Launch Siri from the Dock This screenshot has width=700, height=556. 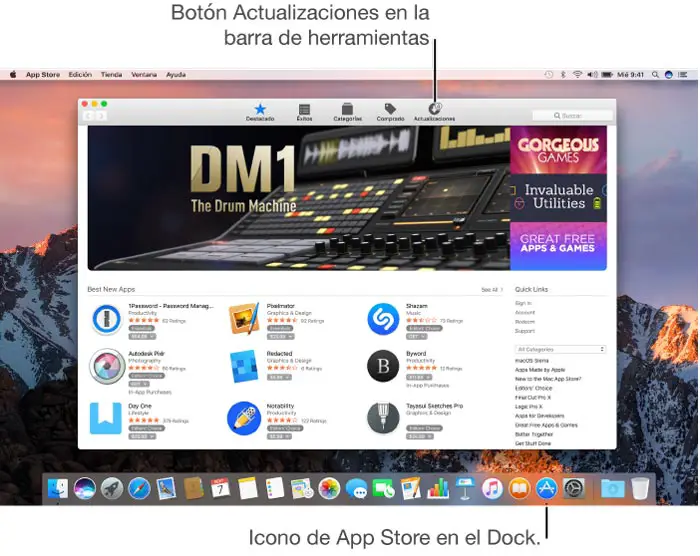pos(85,489)
